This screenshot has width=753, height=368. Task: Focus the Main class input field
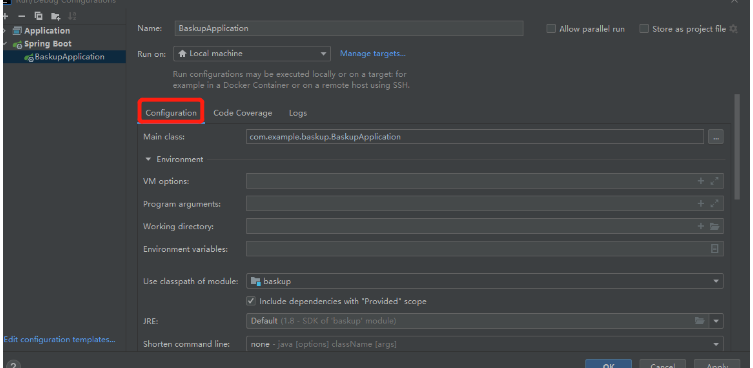[x=475, y=137]
